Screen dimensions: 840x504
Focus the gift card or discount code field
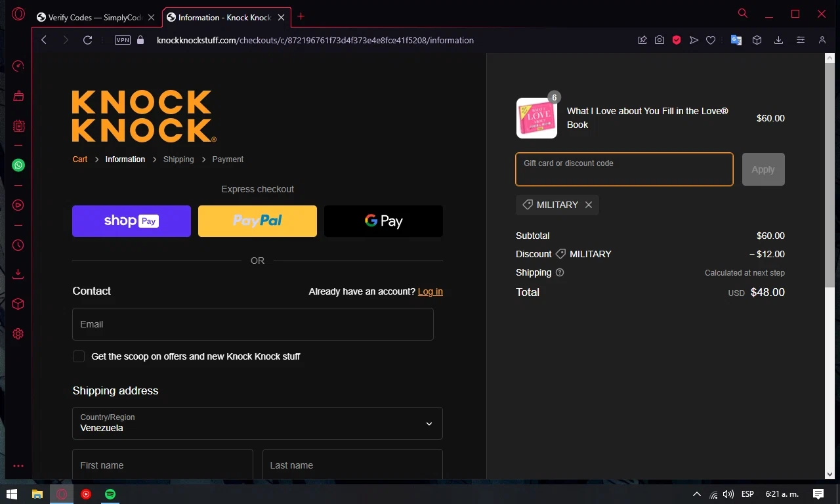624,169
